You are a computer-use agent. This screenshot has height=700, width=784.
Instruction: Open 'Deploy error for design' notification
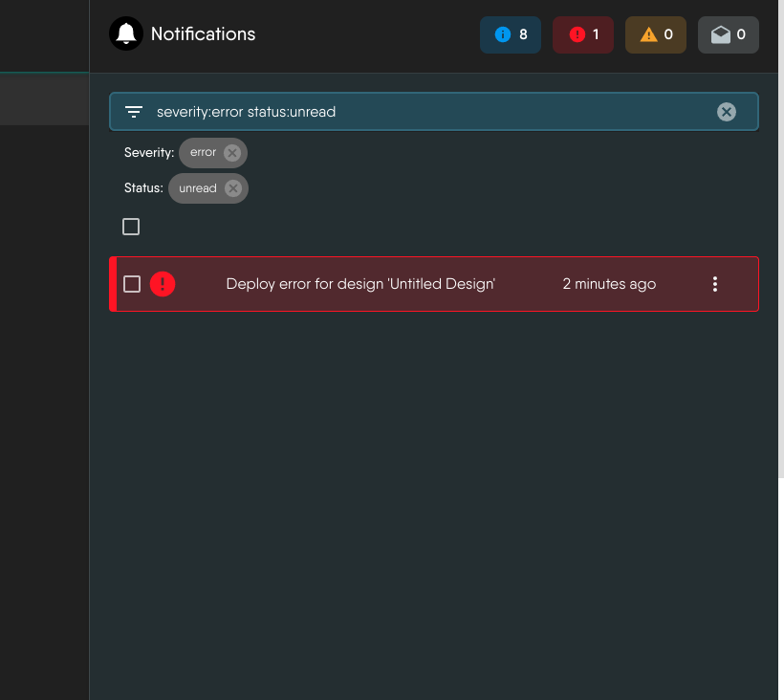point(360,284)
